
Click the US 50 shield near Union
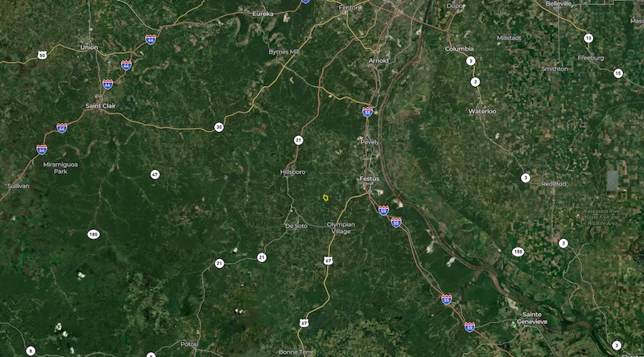pos(42,55)
